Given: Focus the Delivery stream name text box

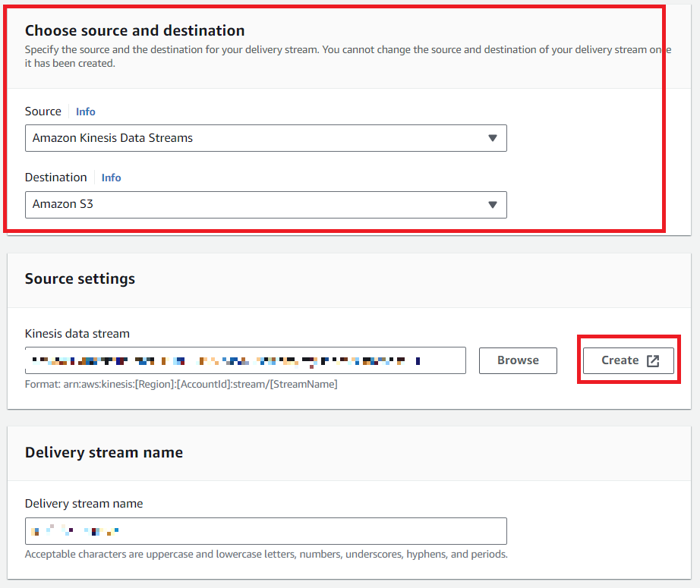Looking at the screenshot, I should pyautogui.click(x=266, y=530).
